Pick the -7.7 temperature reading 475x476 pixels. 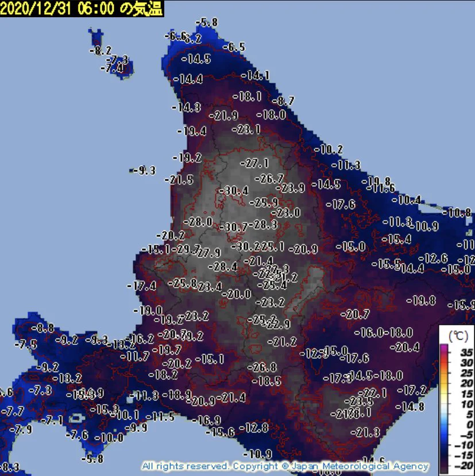click(13, 412)
